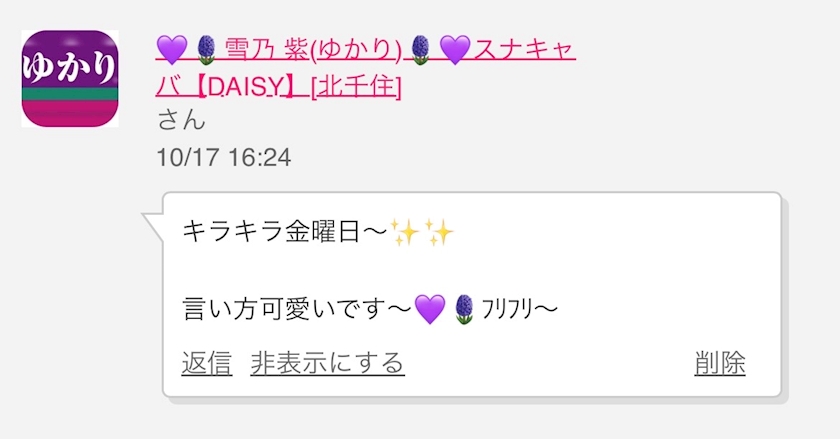
Task: Hide the comment with 非表示にする
Action: 327,363
